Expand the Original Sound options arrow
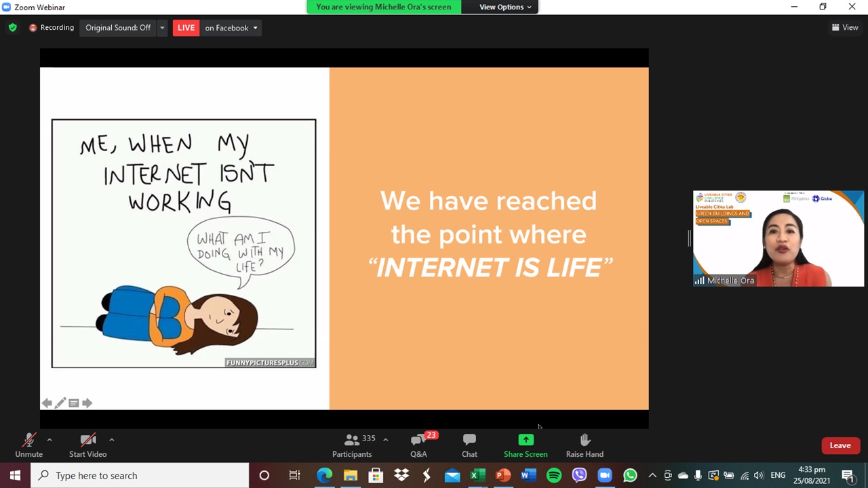Image resolution: width=868 pixels, height=488 pixels. click(x=162, y=28)
